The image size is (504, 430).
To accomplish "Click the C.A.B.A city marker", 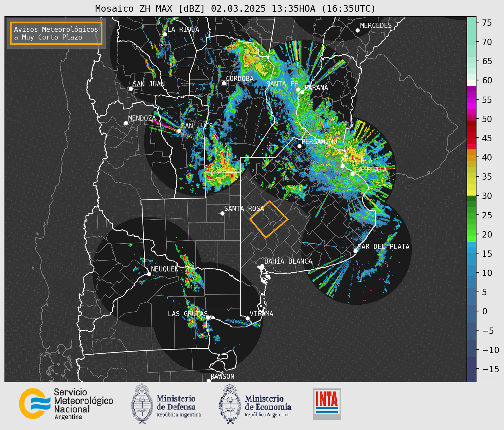I will pos(343,166).
